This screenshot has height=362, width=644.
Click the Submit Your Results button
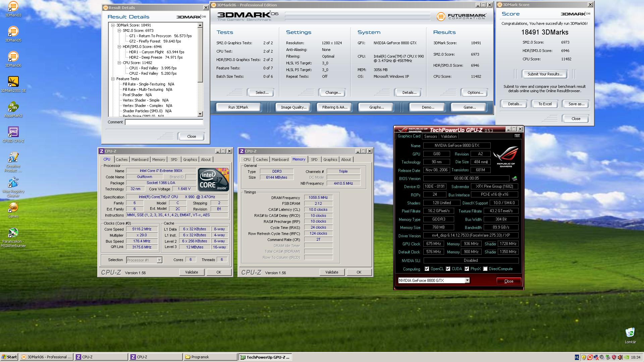[x=544, y=74]
